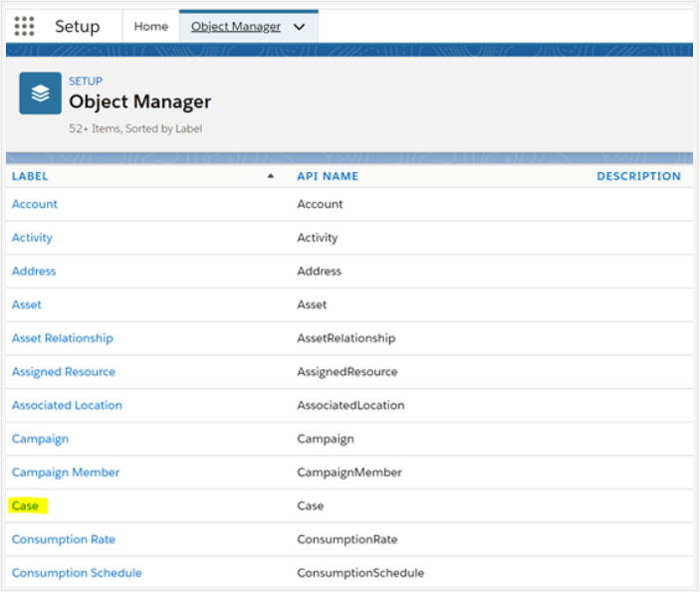Image resolution: width=700 pixels, height=592 pixels.
Task: Sort by the DESCRIPTION column header
Action: 639,176
